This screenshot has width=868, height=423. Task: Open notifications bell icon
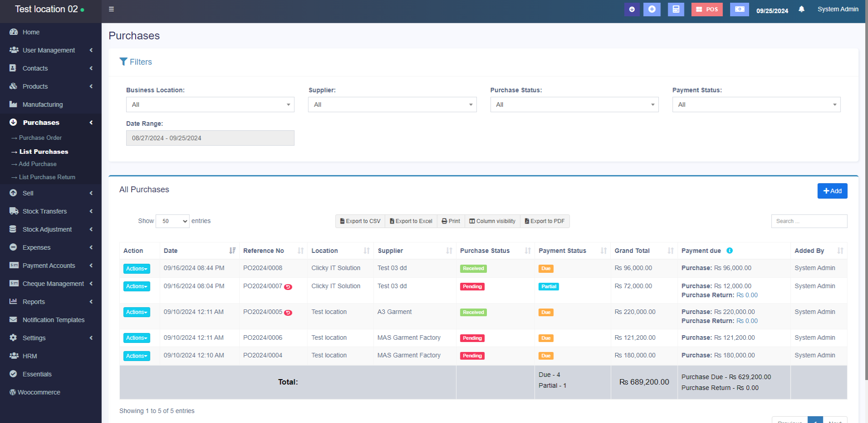(802, 10)
